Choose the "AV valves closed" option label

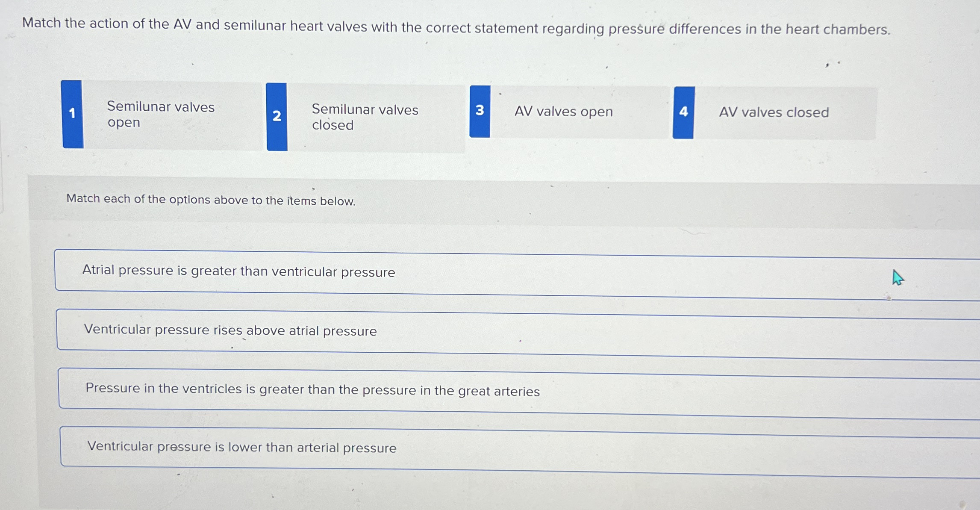[x=774, y=112]
